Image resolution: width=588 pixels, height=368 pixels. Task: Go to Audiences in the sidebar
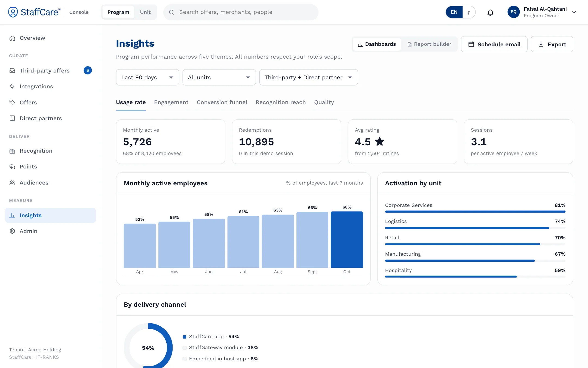point(50,183)
